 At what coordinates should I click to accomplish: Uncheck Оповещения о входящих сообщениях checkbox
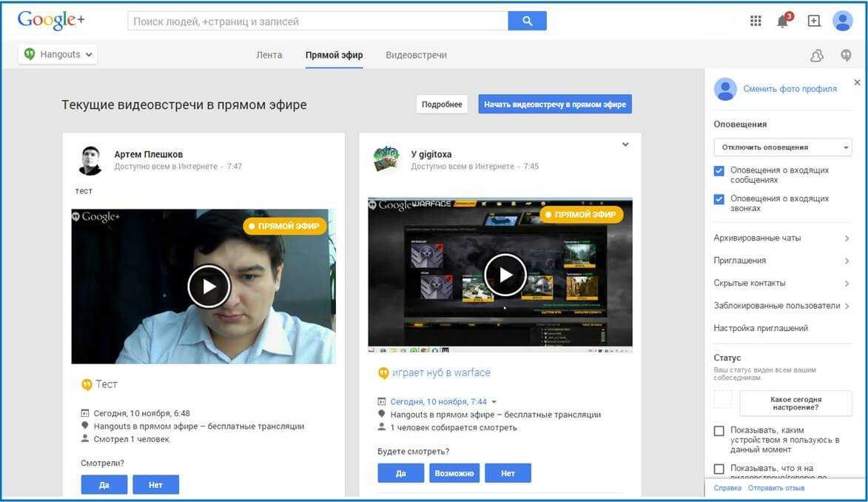[719, 171]
